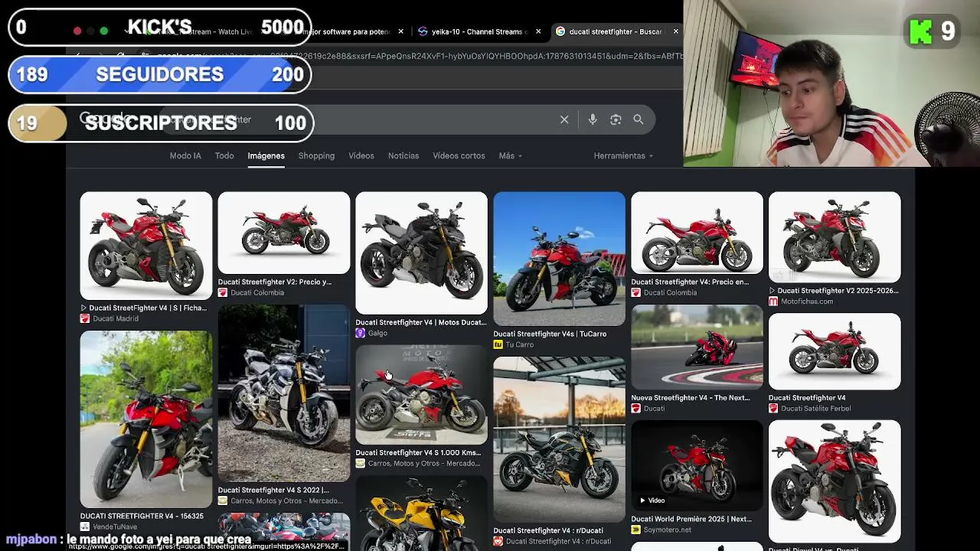980x551 pixels.
Task: Close the 'yeika-10 - Channel Streams' tab
Action: coord(538,31)
